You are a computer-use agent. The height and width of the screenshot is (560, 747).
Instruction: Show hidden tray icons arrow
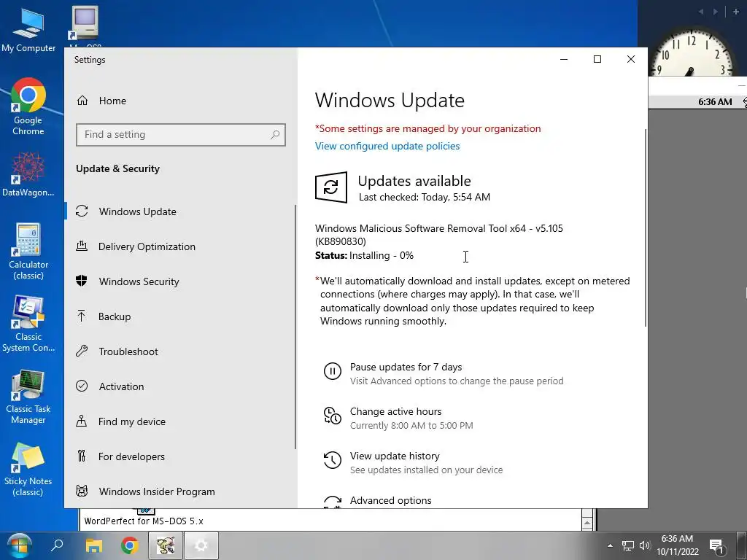610,545
